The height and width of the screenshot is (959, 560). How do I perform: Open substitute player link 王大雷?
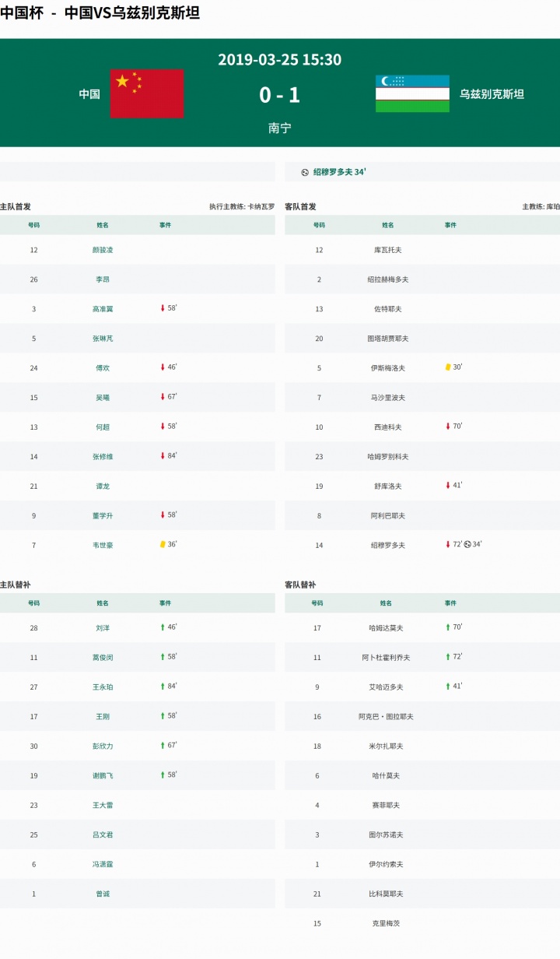103,805
